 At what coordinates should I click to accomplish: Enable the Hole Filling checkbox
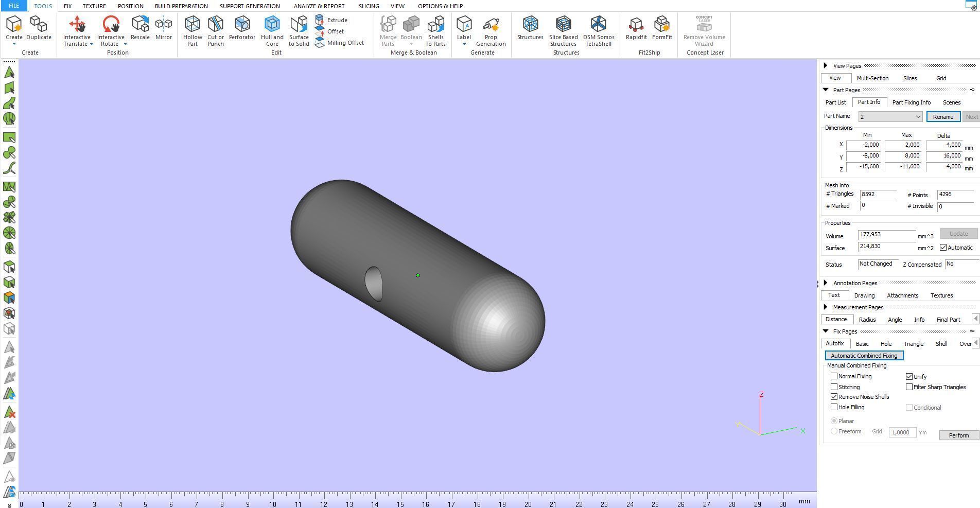click(x=834, y=407)
